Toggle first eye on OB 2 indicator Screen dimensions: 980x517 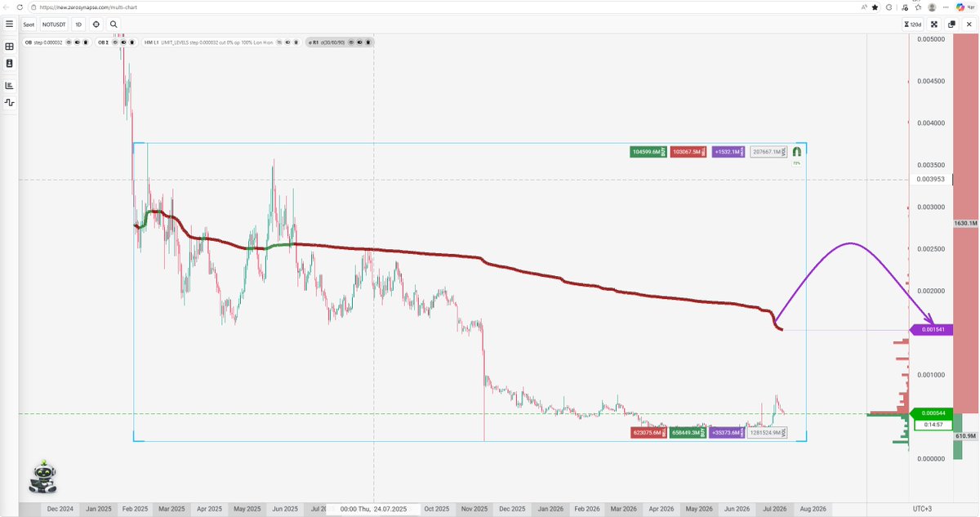114,42
